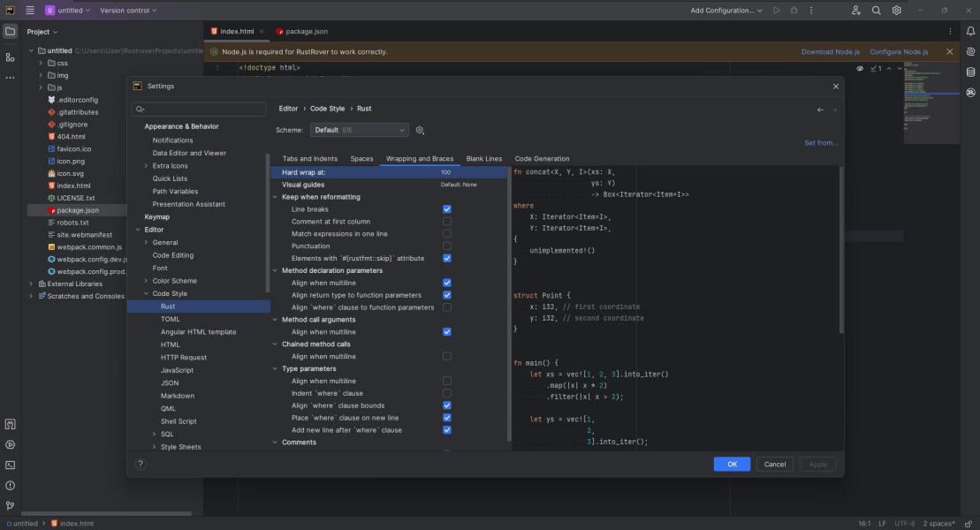Click the Cancel button
Screen dimensions: 980x530
pyautogui.click(x=774, y=464)
